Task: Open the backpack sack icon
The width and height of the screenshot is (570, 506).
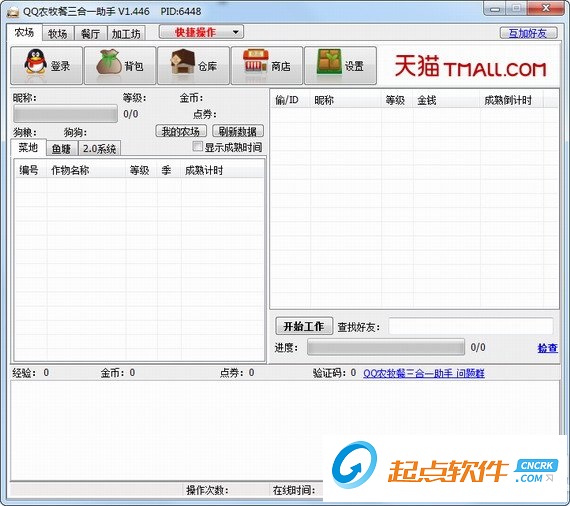Action: pos(109,62)
